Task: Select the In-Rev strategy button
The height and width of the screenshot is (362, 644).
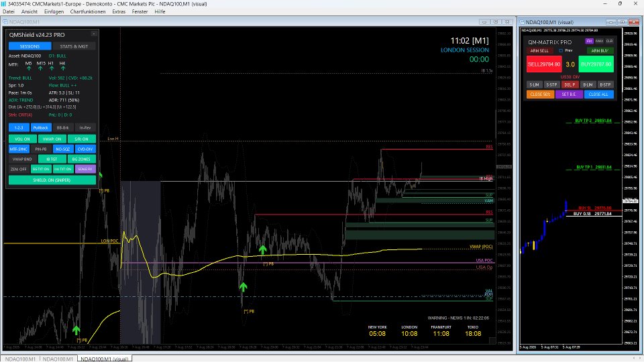Action: pyautogui.click(x=85, y=127)
